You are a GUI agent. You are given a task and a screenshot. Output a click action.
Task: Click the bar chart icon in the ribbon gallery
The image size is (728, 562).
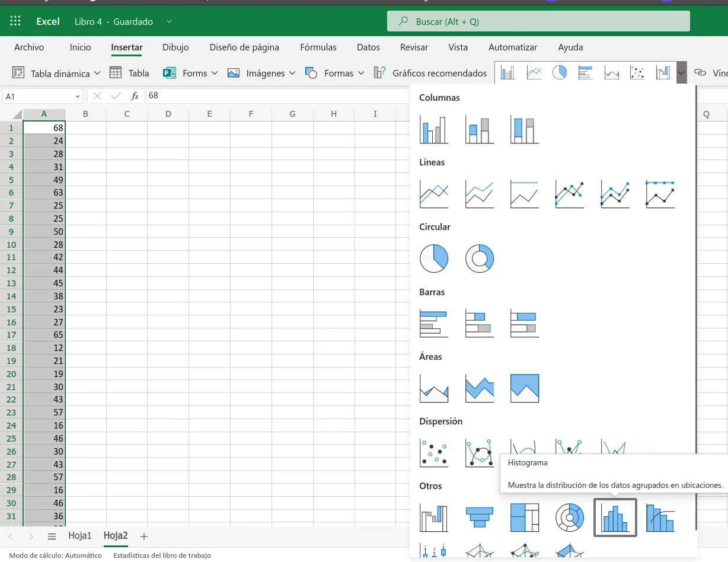tap(586, 72)
